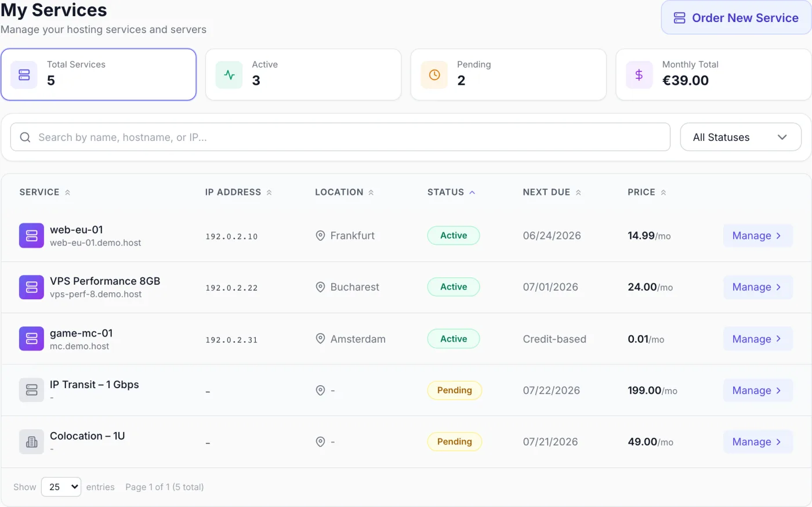Image resolution: width=812 pixels, height=507 pixels.
Task: Click IP address 192.0.2.22
Action: click(231, 288)
